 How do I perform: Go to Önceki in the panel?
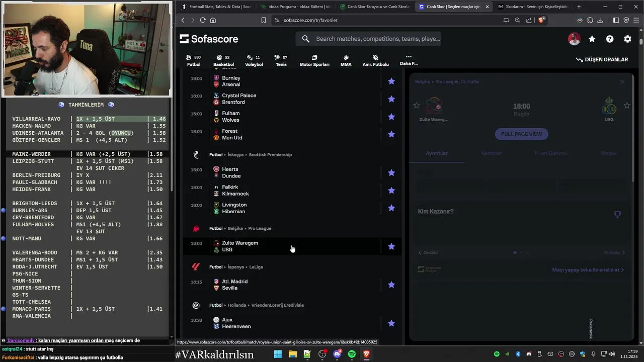[428, 252]
